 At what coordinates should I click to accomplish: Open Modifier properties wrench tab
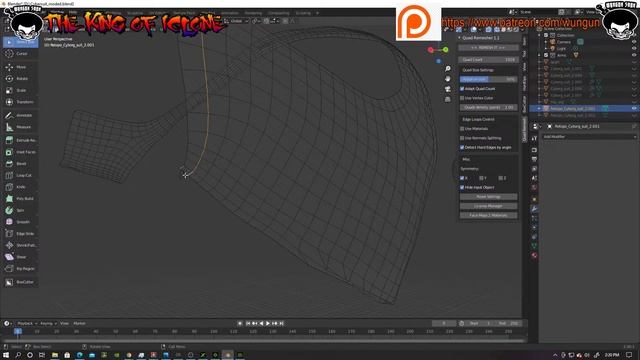click(534, 209)
